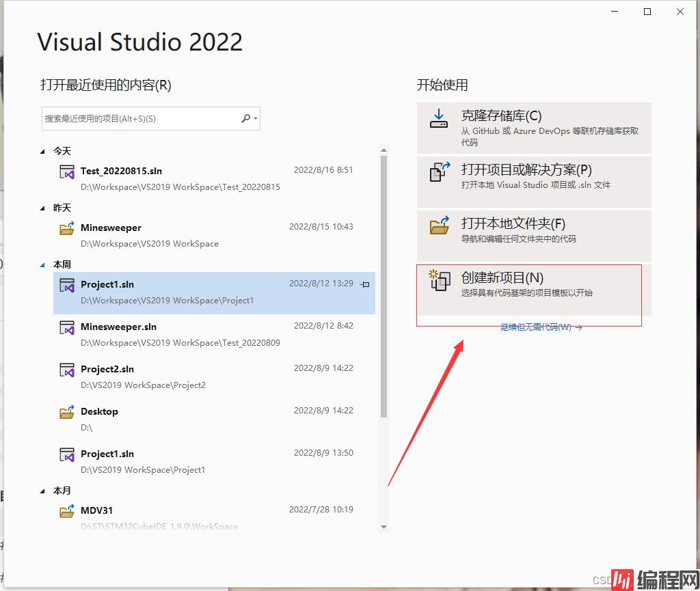Collapse the 本月 group
This screenshot has height=591, width=700.
tap(44, 491)
